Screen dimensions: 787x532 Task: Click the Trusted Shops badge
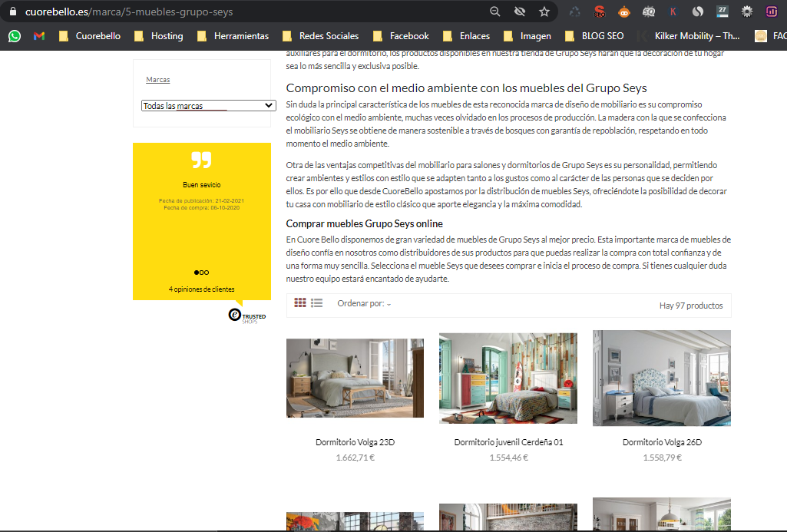247,316
